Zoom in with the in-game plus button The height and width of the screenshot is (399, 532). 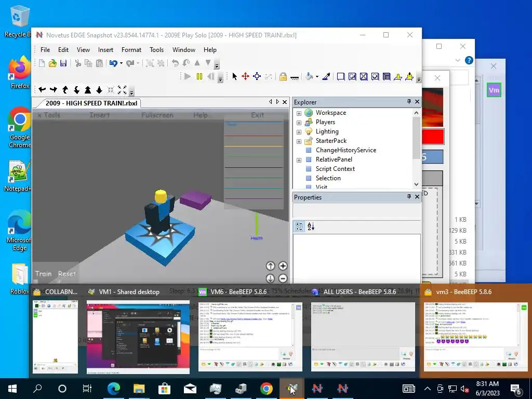pos(283,266)
